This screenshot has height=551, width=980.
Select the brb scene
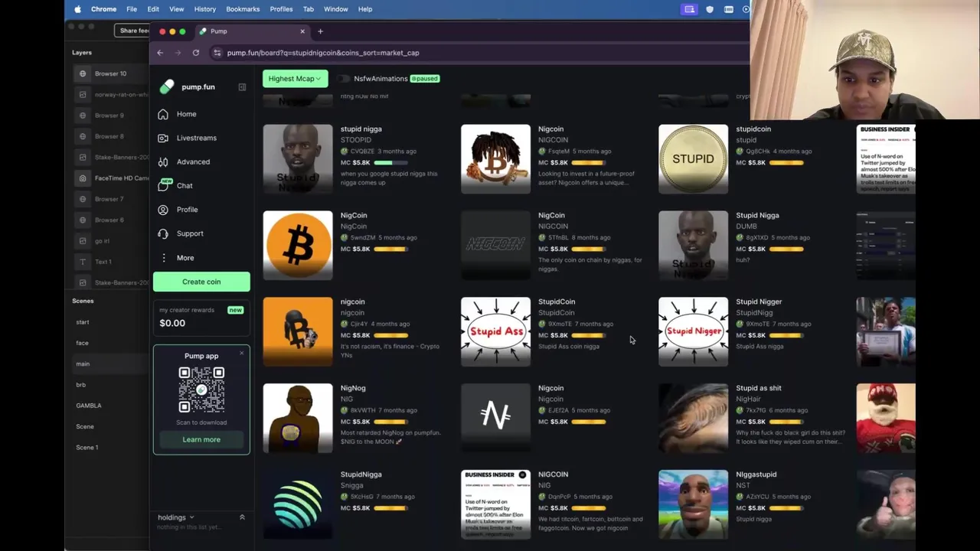tap(80, 385)
